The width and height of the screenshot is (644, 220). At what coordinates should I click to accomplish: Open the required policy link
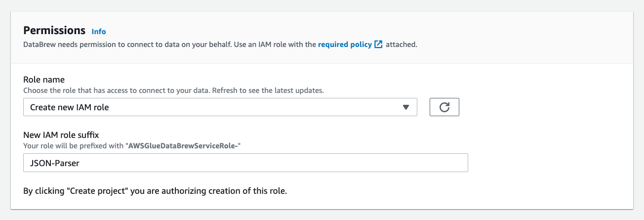pos(345,44)
